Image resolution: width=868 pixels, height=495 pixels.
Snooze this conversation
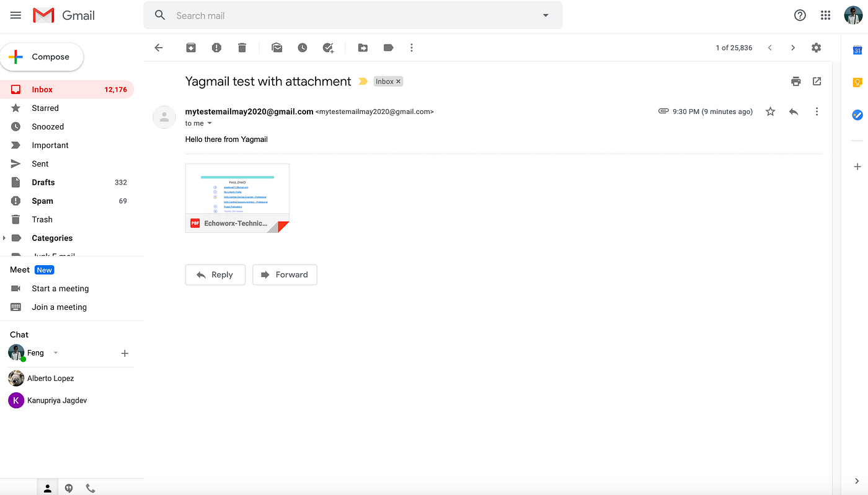point(302,47)
